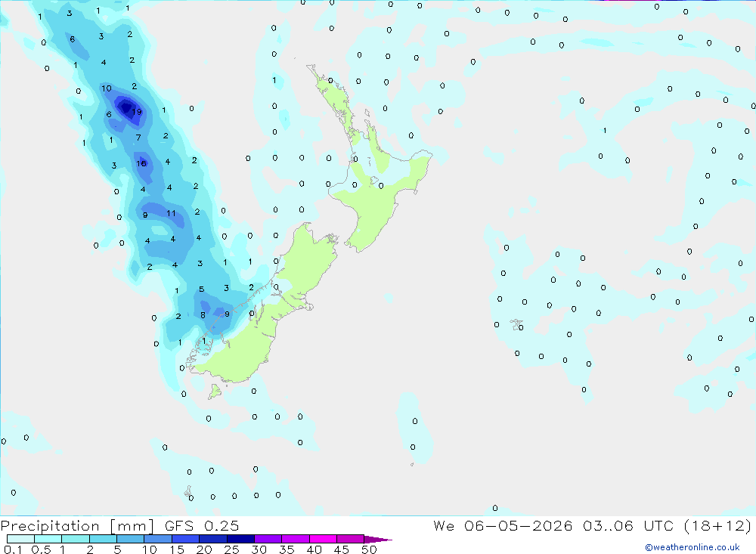Click the Chatham Islands outline in the east
Viewport: 756px width, 554px height.
tap(517, 324)
